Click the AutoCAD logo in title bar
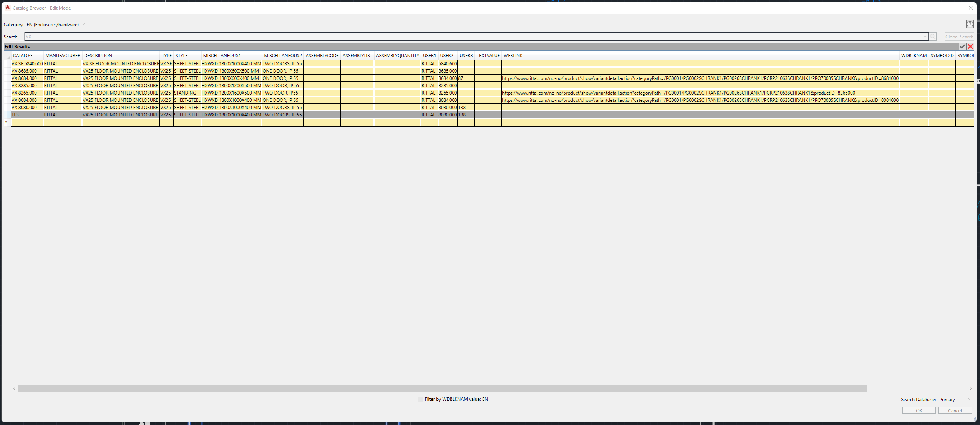 (x=7, y=7)
